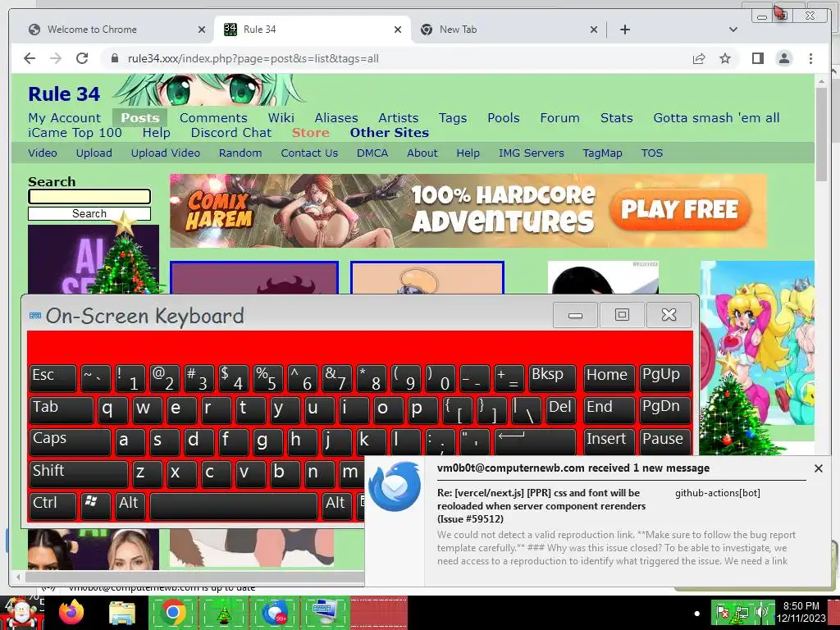840x630 pixels.
Task: Open a new tab with the plus button
Action: point(624,30)
